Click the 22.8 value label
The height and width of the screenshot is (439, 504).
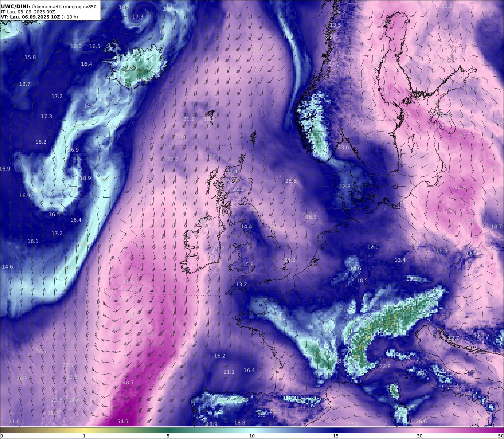[385, 366]
